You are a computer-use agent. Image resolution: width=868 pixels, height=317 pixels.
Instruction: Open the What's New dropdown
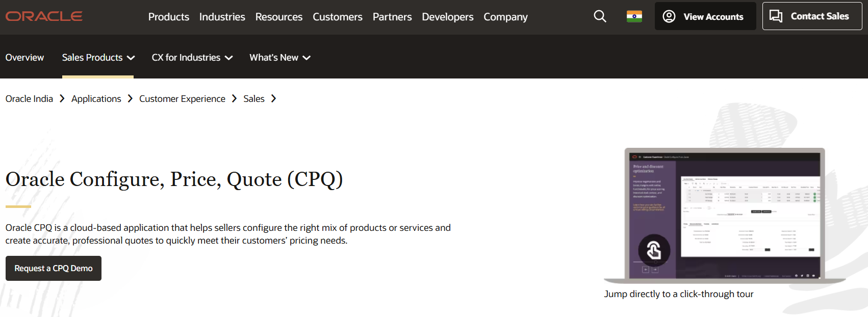coord(280,58)
